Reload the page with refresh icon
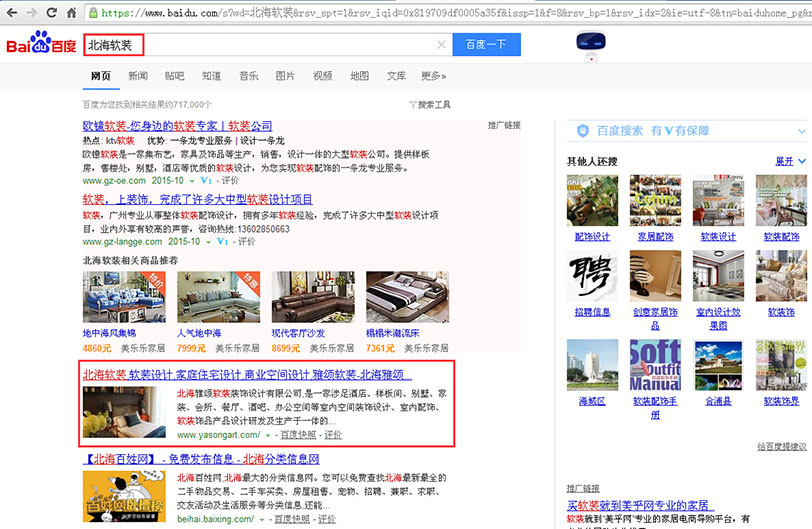Image resolution: width=812 pixels, height=529 pixels. pos(51,12)
